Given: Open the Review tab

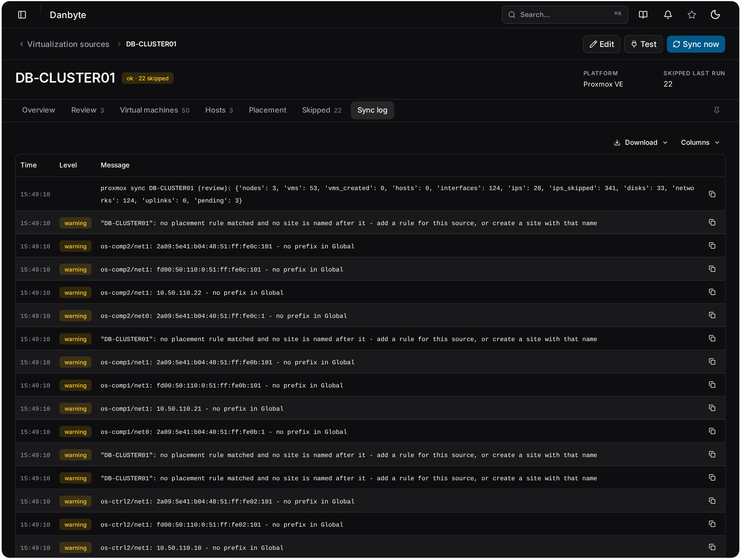Looking at the screenshot, I should [x=87, y=110].
